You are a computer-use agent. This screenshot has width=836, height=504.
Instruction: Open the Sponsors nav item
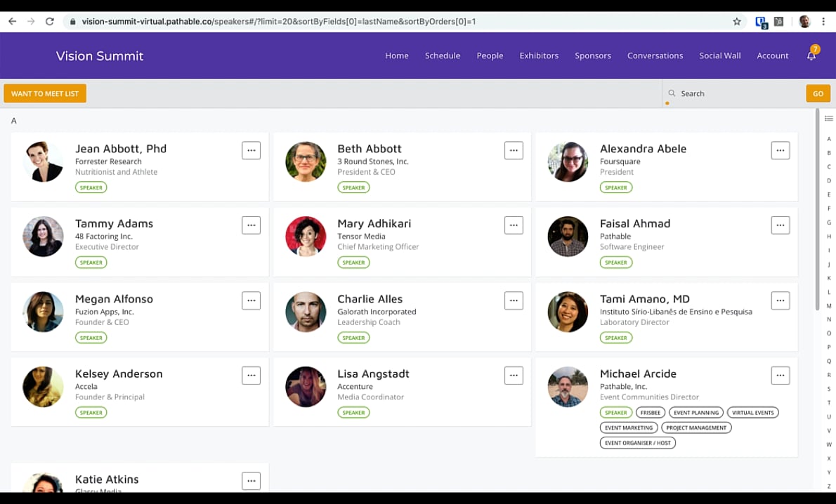(x=593, y=55)
